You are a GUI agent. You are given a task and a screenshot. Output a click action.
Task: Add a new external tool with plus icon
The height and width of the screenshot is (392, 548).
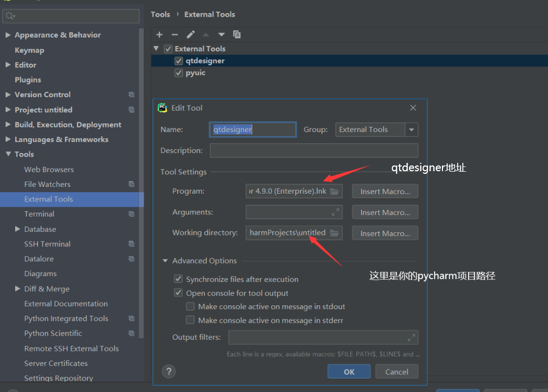pos(159,34)
